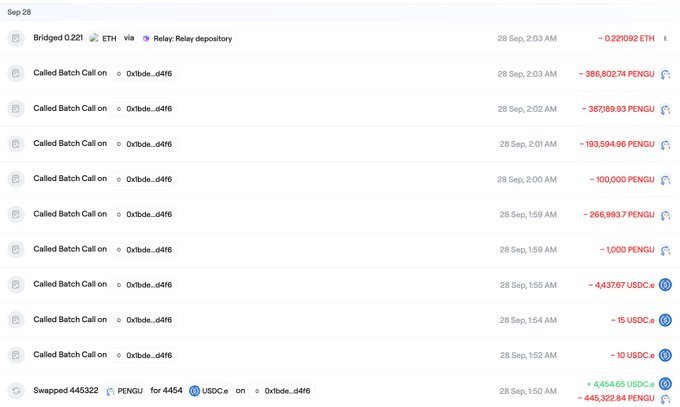This screenshot has width=680, height=407.
Task: Click the Bridged 0.221 label
Action: (x=58, y=38)
